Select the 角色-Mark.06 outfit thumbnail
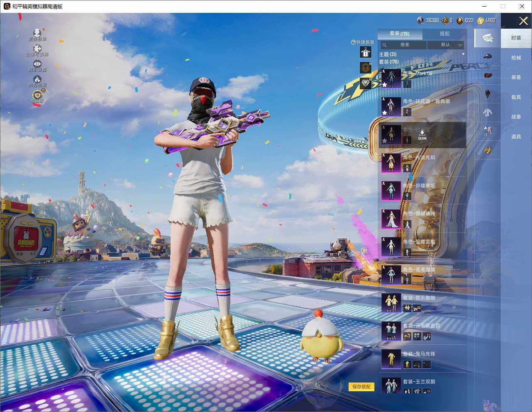This screenshot has height=412, width=532. click(391, 78)
